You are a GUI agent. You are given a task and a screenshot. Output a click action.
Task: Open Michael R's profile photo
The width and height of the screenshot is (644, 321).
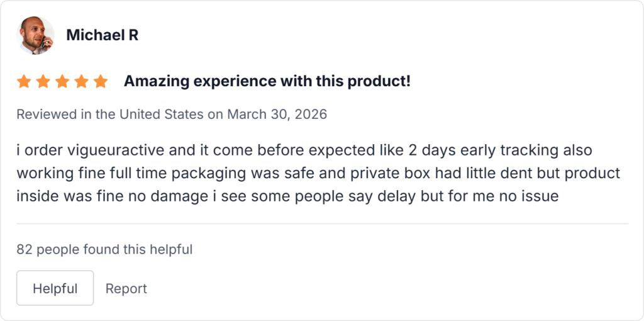tap(35, 35)
